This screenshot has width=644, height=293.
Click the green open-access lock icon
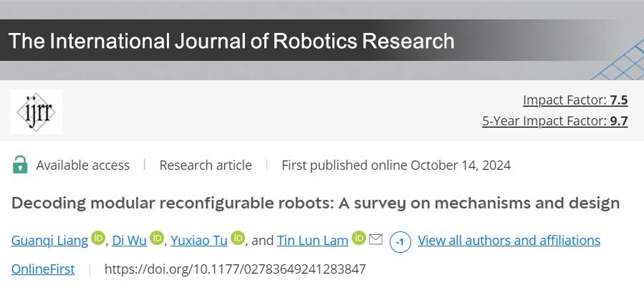[20, 165]
